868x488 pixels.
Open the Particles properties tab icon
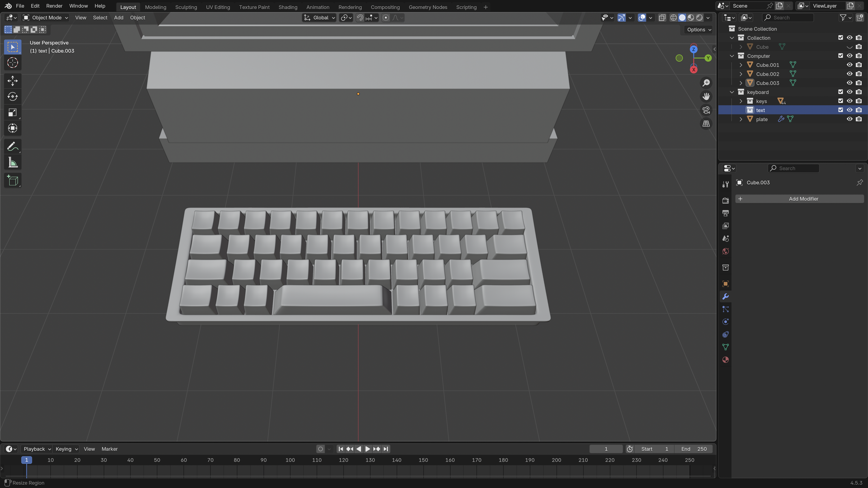pos(725,309)
